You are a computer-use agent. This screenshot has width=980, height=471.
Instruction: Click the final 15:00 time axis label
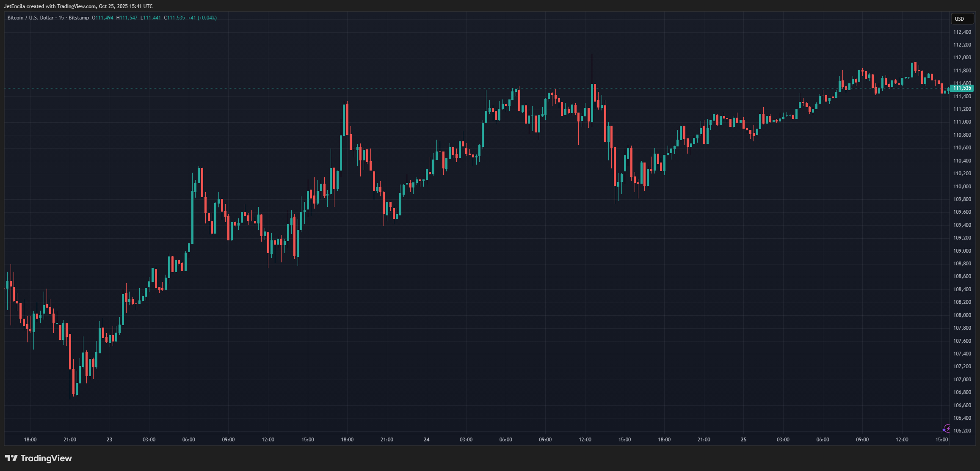941,440
